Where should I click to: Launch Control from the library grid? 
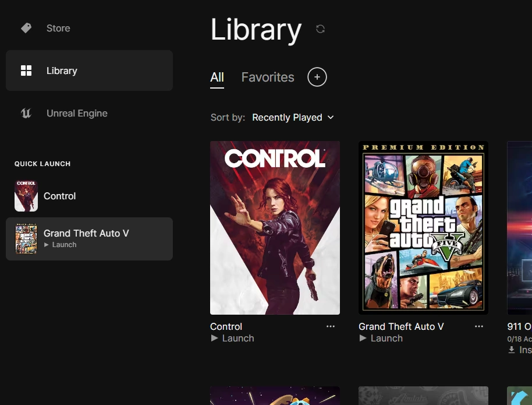pos(232,338)
